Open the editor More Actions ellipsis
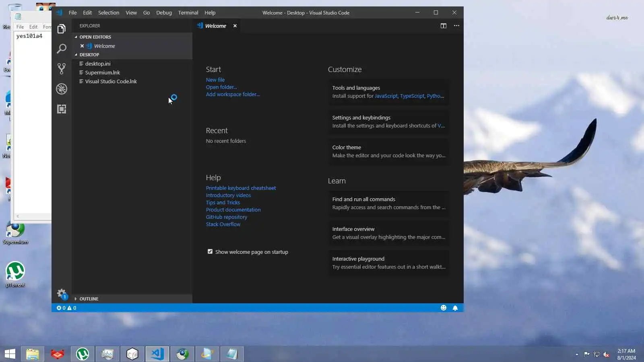 [456, 26]
